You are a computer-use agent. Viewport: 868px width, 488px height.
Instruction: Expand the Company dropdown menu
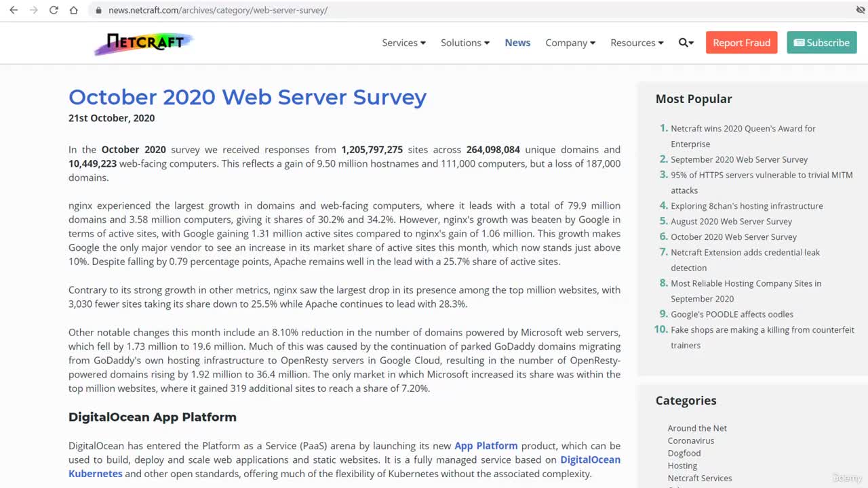570,43
